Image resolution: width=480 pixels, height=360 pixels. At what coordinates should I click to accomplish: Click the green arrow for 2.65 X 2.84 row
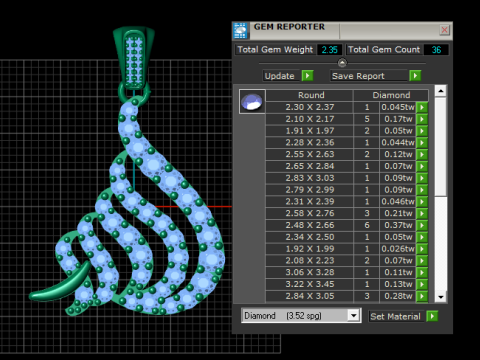click(x=422, y=166)
